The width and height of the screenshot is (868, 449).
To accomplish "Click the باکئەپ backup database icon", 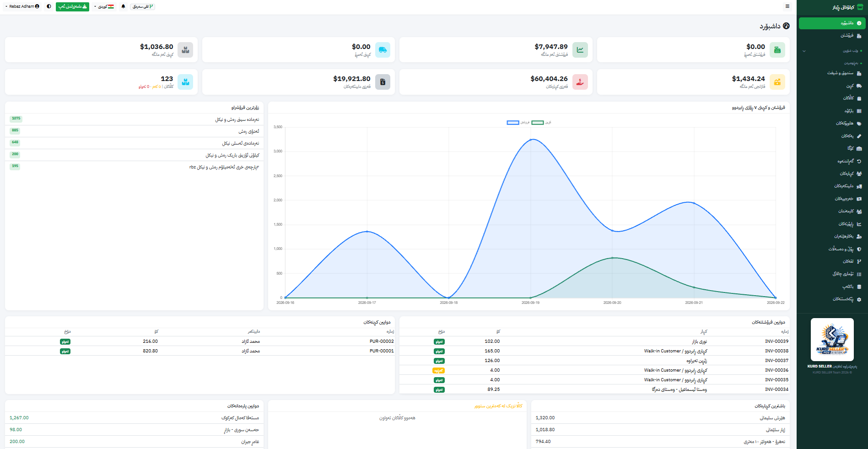I will [x=859, y=287].
